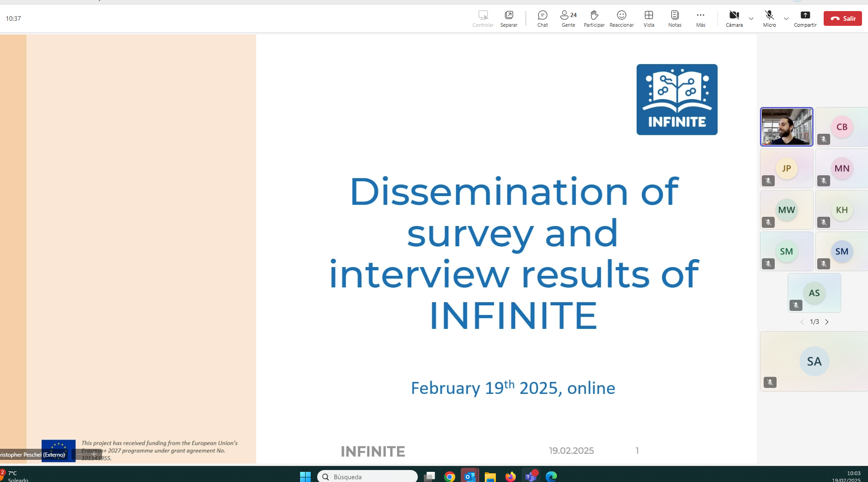Open the Más options menu

(700, 18)
